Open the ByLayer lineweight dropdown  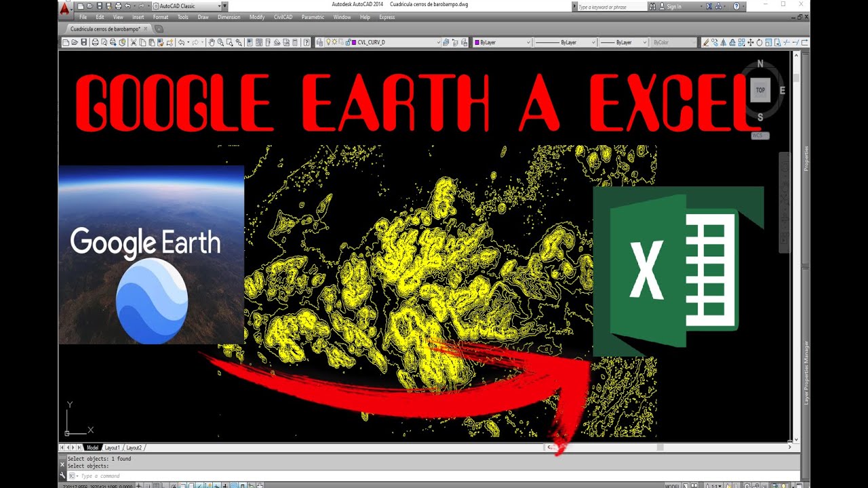pyautogui.click(x=645, y=42)
